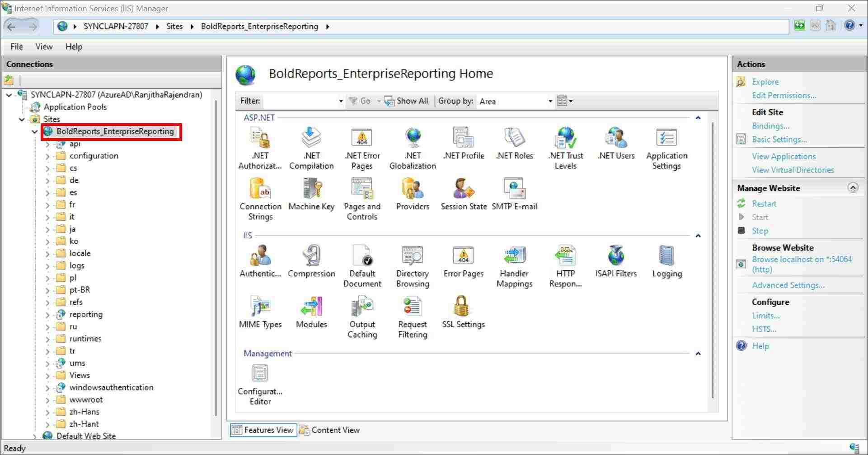Switch to Features View tab
This screenshot has width=868, height=455.
263,430
